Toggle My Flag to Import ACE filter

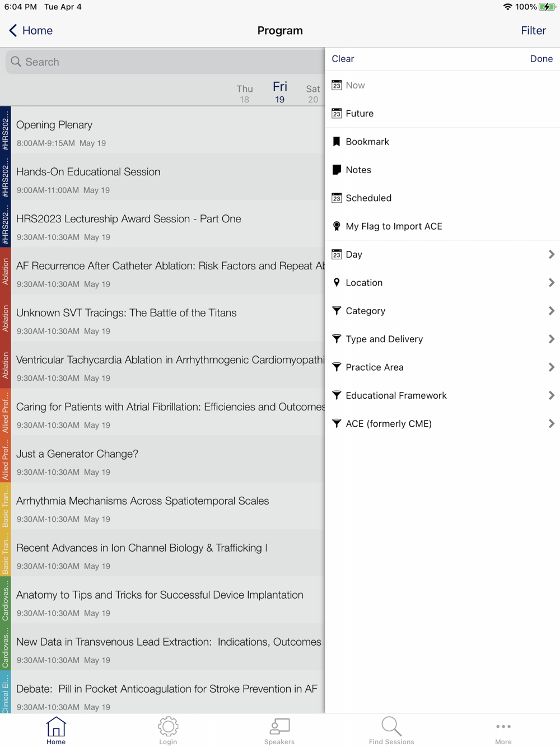[442, 226]
